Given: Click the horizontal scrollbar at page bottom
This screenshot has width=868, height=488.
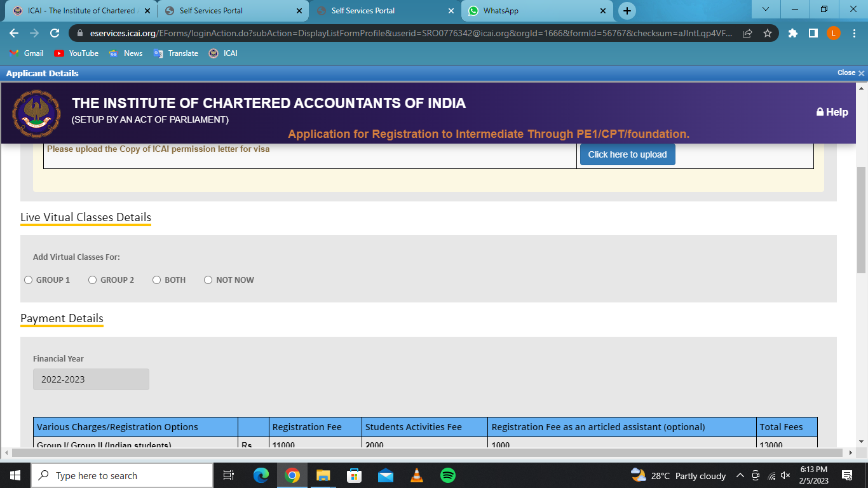Looking at the screenshot, I should tap(426, 453).
